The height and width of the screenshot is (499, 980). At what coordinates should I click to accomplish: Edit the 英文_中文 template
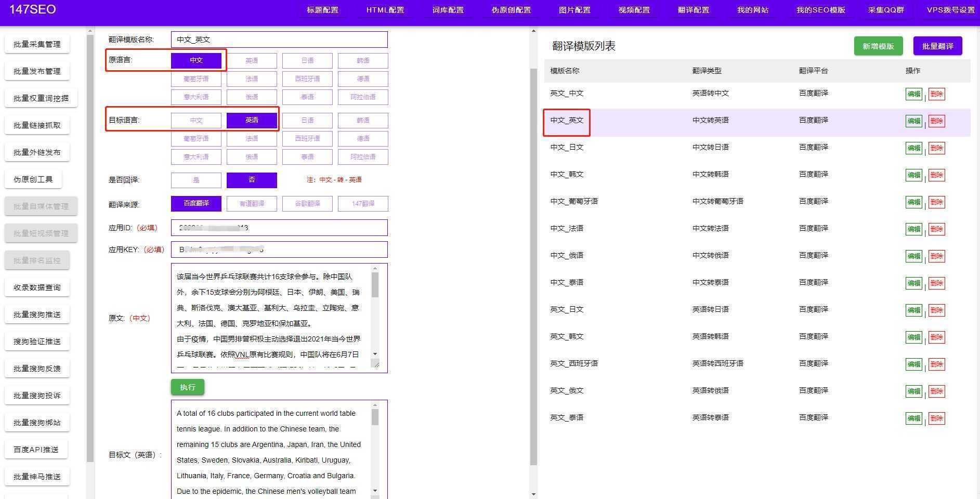(913, 94)
